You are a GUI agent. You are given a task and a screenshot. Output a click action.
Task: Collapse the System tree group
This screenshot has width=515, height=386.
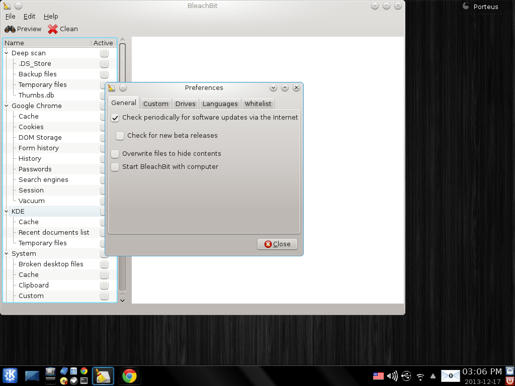(x=6, y=254)
